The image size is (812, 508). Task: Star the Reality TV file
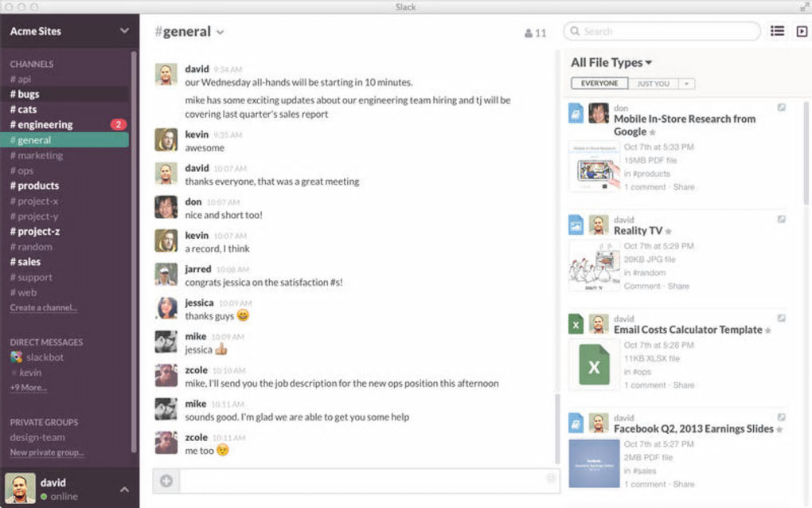click(668, 232)
